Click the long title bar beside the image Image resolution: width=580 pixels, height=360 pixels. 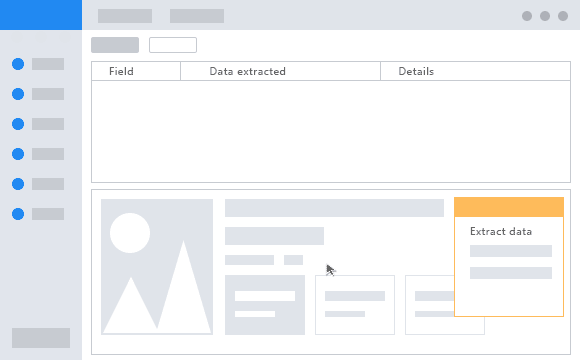[x=334, y=208]
